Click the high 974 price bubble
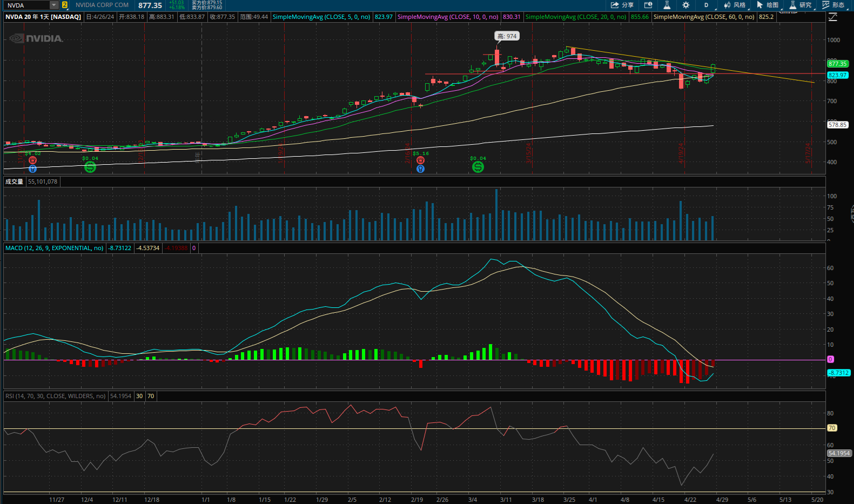Screen dimensions: 854x504 click(x=507, y=36)
